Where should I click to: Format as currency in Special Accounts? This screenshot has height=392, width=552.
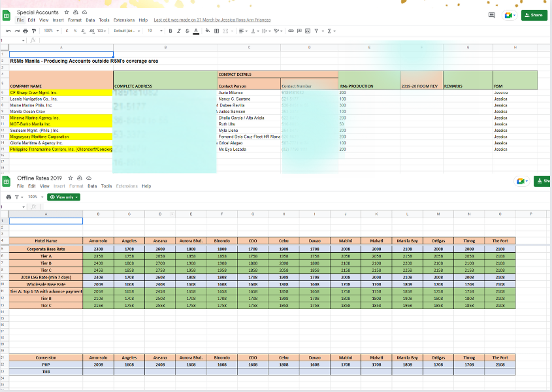67,31
